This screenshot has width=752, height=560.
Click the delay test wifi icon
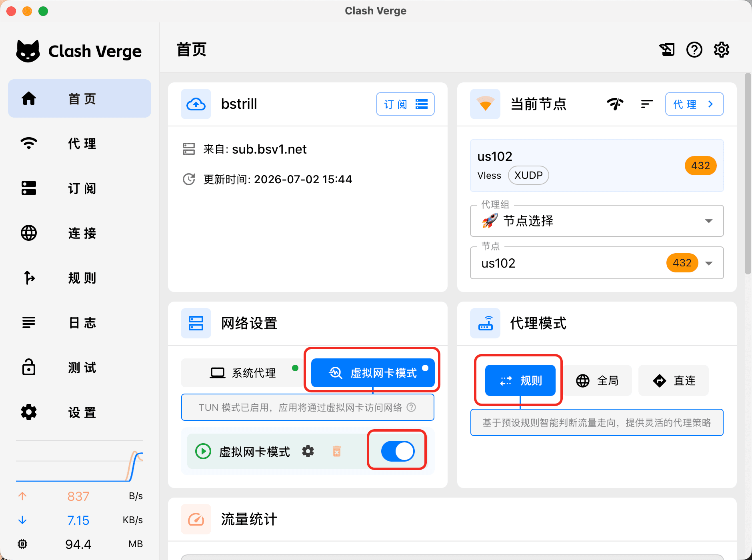click(x=615, y=104)
